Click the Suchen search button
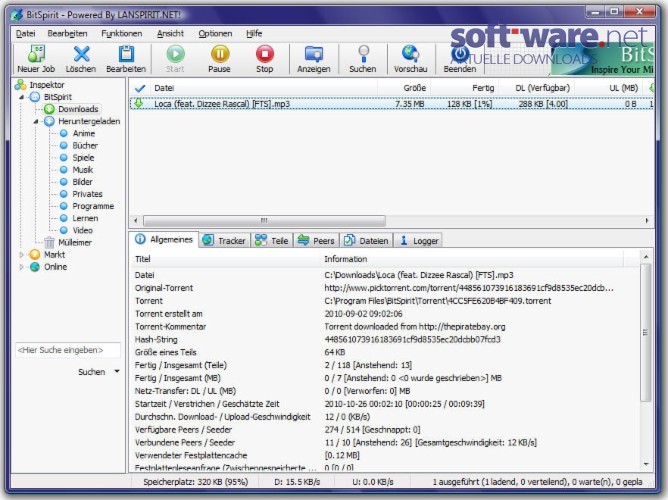The height and width of the screenshot is (500, 668). 92,372
